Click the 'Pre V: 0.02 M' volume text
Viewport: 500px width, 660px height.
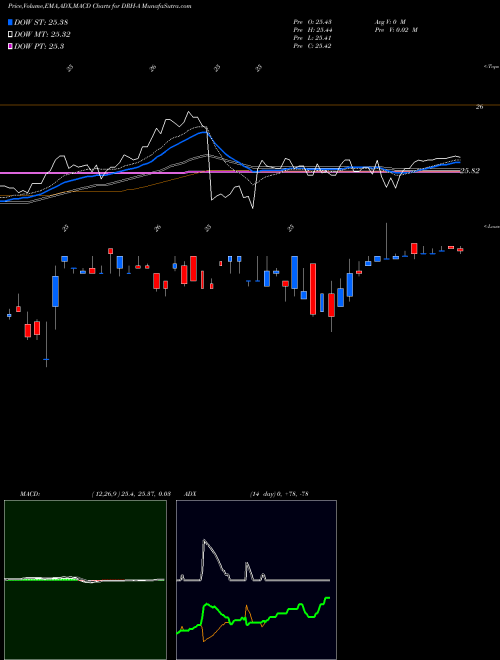click(395, 30)
